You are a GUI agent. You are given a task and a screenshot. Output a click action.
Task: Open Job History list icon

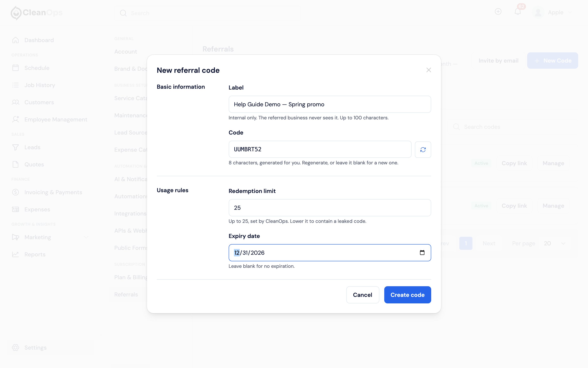(x=16, y=85)
